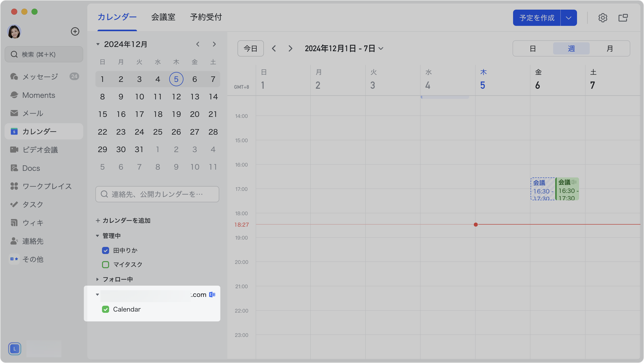Switch to the 月 view
This screenshot has width=644, height=363.
pyautogui.click(x=609, y=48)
